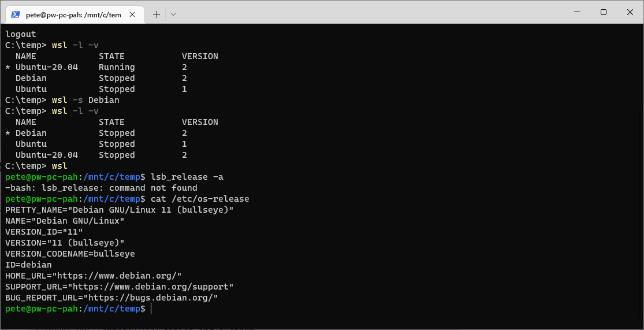Click the PRETTY_NAME output line

(x=120, y=210)
